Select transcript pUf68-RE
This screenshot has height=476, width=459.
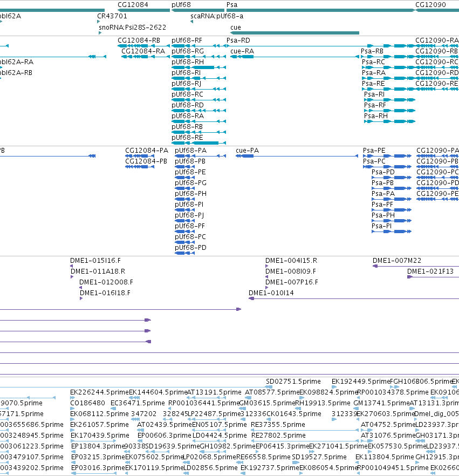(198, 143)
